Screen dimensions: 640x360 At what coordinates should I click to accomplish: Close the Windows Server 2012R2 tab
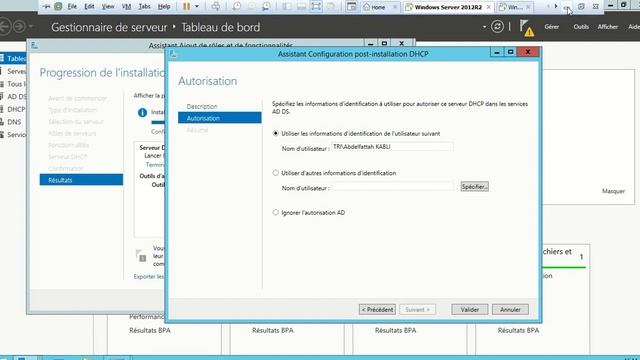[x=489, y=7]
